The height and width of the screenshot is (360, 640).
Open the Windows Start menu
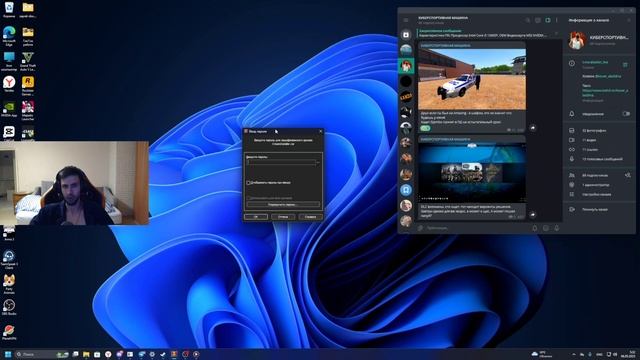pos(8,354)
